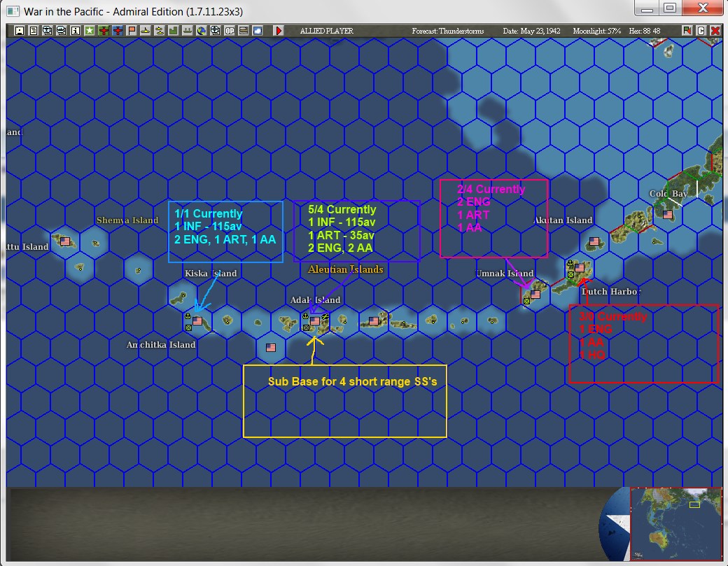Click the orange flag toolbar icon
Screen dimensions: 728x566
132,31
